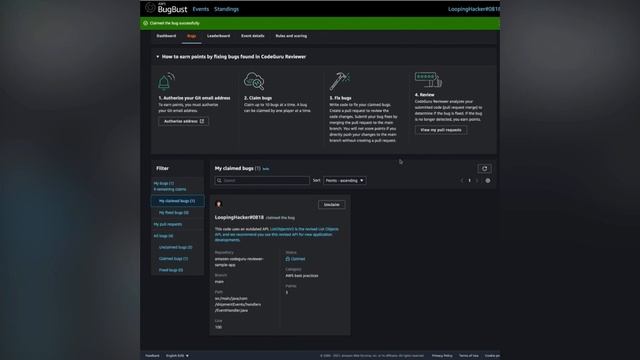Open the Info link beside My claimed bugs

coord(266,169)
